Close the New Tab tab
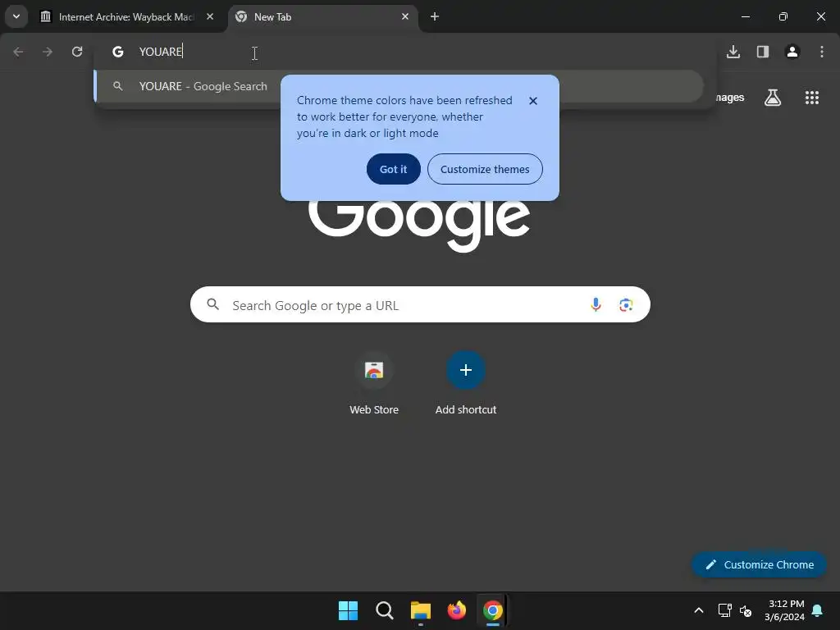840x630 pixels. click(x=405, y=16)
